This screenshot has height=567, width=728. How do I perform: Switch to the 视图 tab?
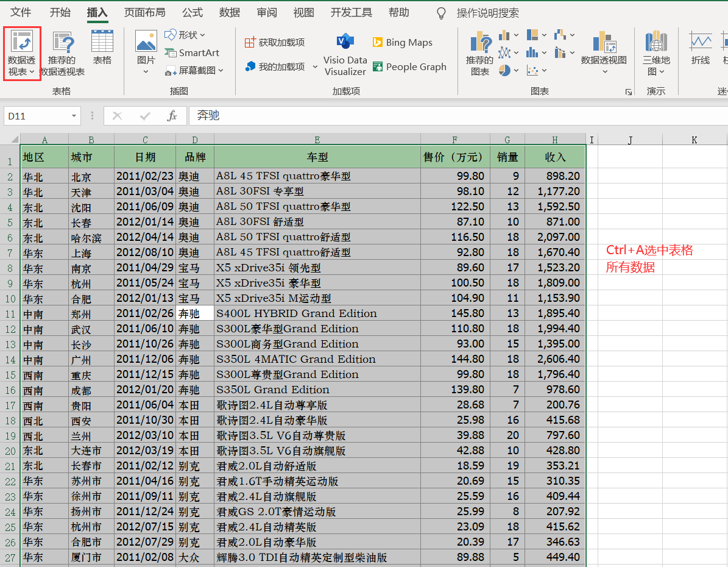(303, 13)
